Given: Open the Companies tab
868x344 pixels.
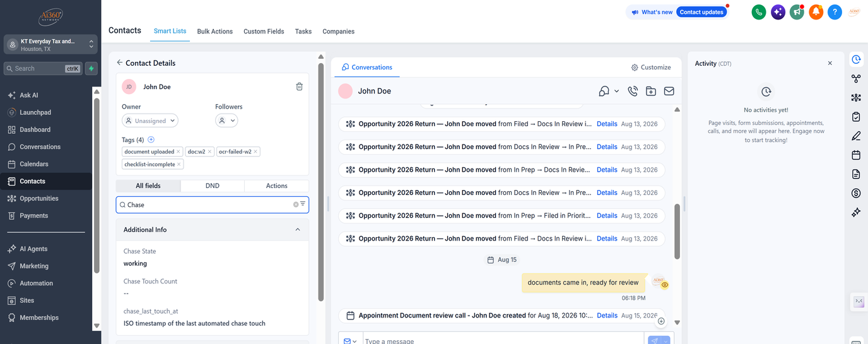Looking at the screenshot, I should click(339, 32).
